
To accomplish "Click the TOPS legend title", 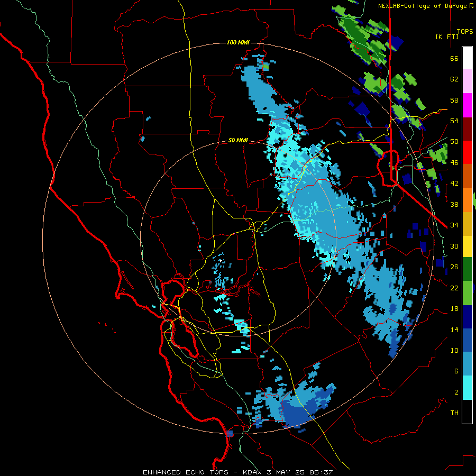I will coord(465,32).
